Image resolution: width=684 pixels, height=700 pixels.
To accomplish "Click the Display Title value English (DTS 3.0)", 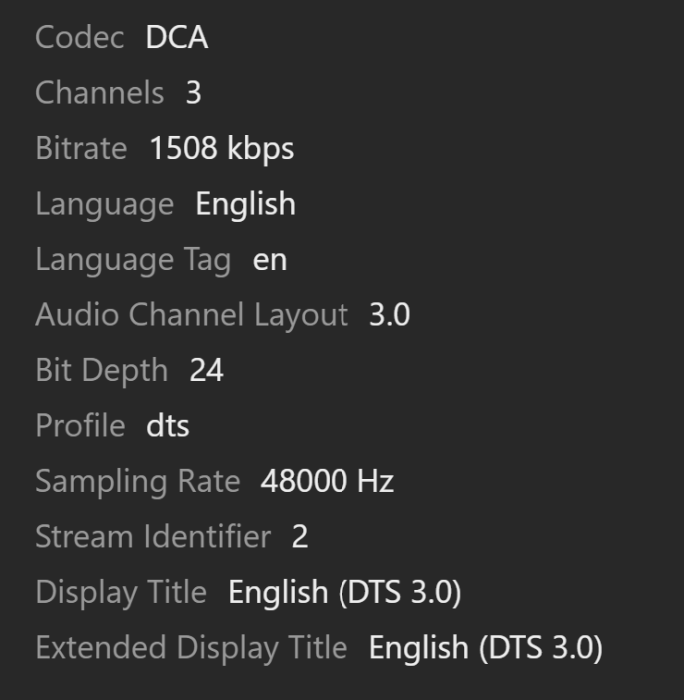I will 344,593.
